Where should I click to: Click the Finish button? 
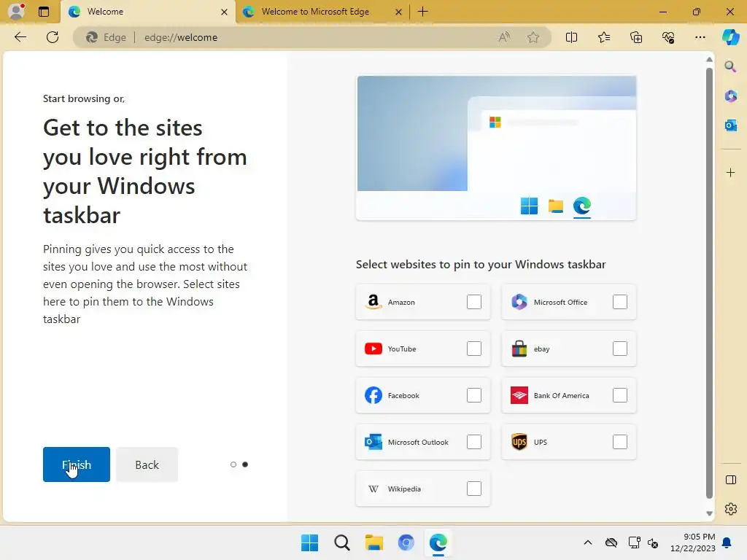tap(76, 464)
